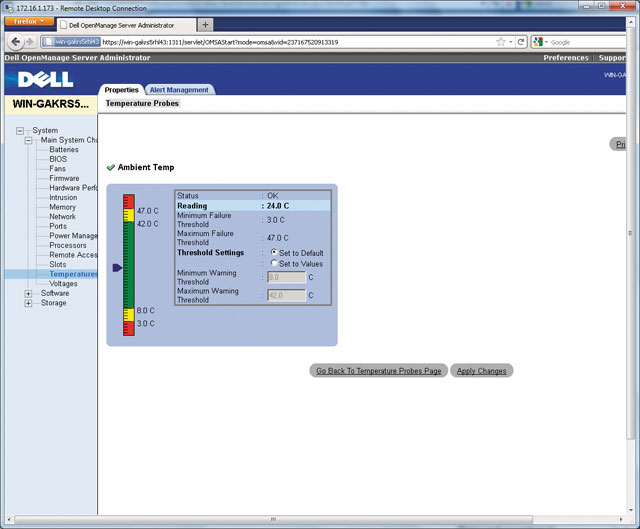Viewport: 640px width, 529px height.
Task: Expand the Storage tree node
Action: 28,303
